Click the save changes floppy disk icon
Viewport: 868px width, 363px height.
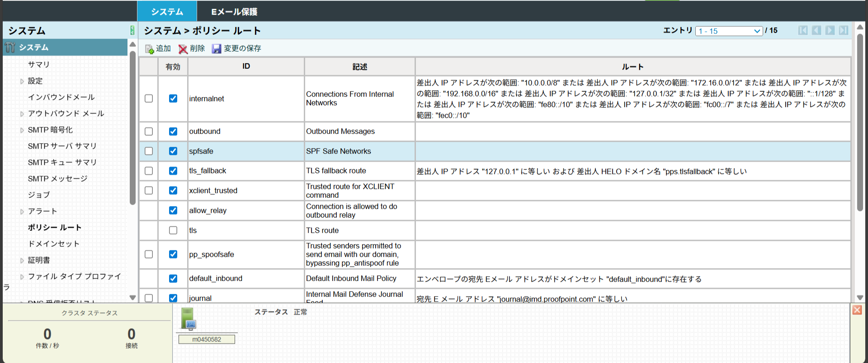pyautogui.click(x=217, y=49)
